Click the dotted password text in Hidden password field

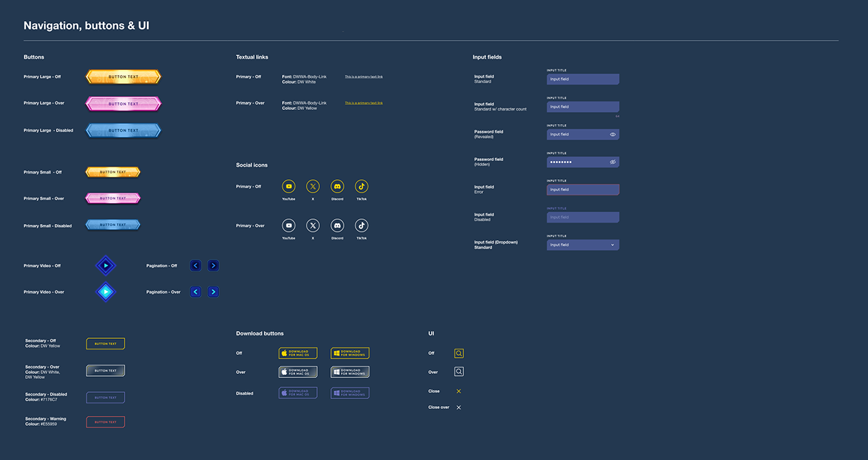click(x=561, y=162)
